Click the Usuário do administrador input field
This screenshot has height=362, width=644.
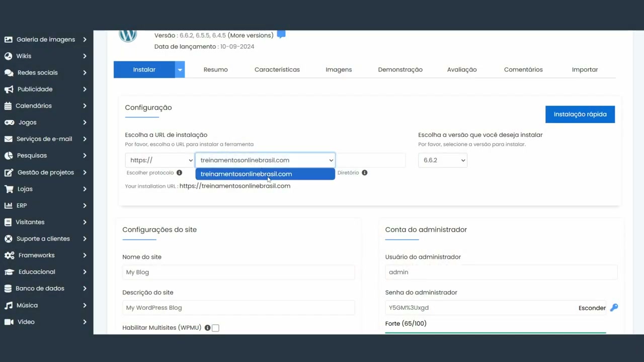click(501, 273)
